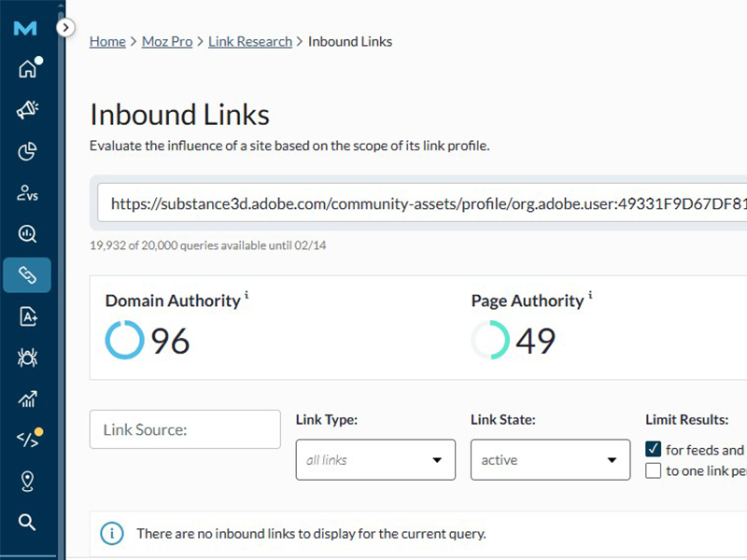Open the Keyword Research magnifier-chart icon
The image size is (747, 560).
point(27,234)
